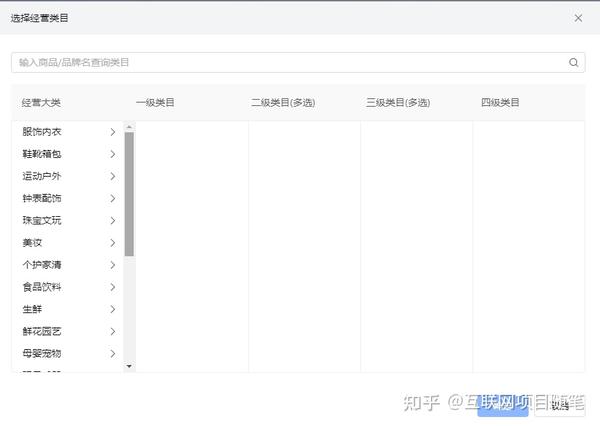Click the 取消 cancel button
This screenshot has height=426, width=600.
[560, 406]
